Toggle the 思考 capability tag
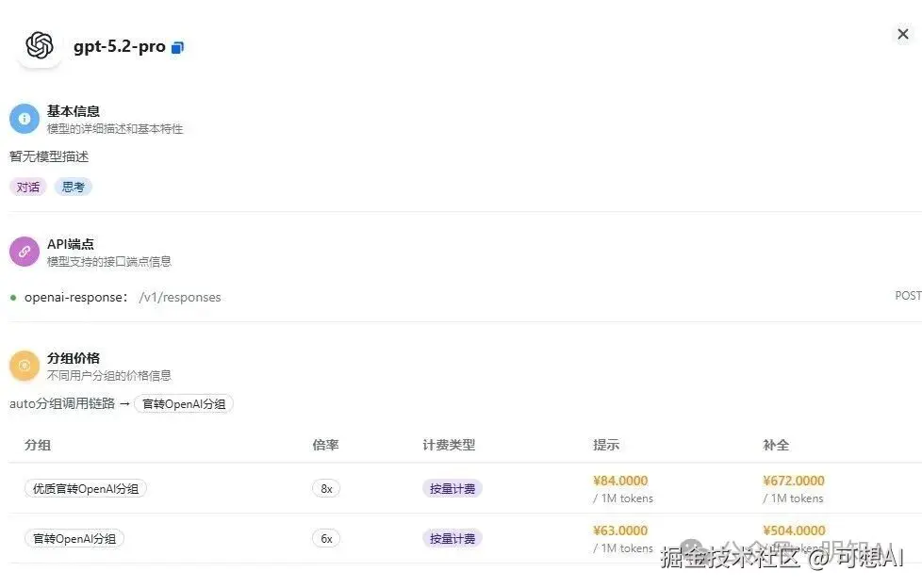The image size is (922, 588). pos(73,186)
